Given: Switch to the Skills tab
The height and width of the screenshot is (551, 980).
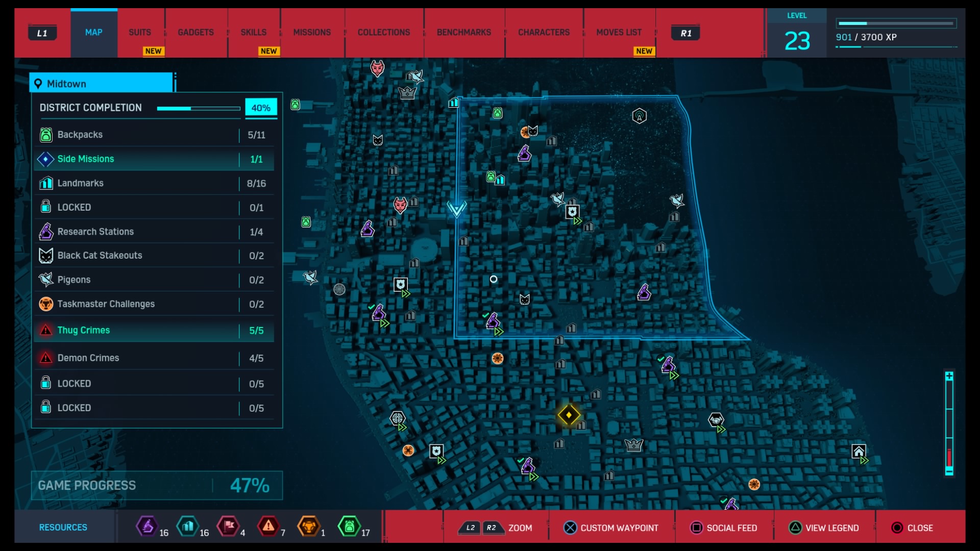Looking at the screenshot, I should [254, 33].
